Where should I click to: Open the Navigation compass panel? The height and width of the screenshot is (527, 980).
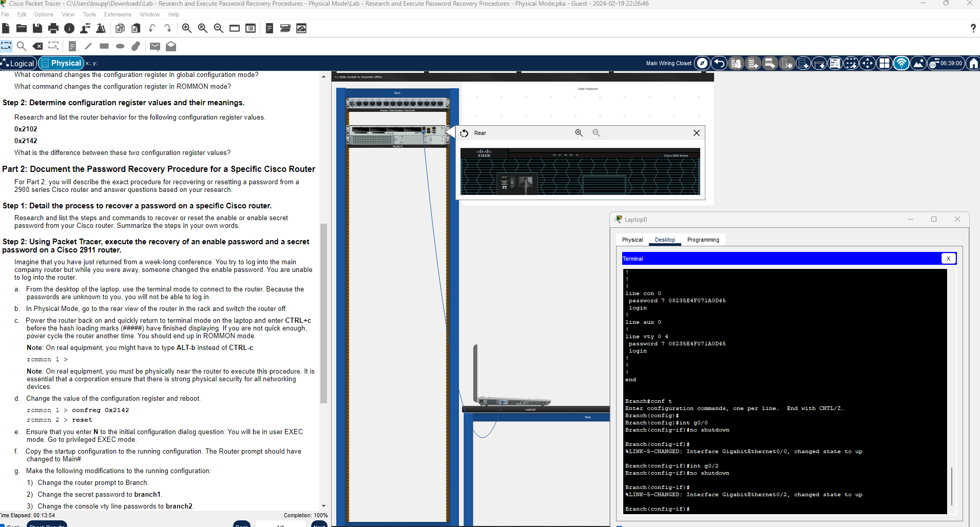click(702, 63)
